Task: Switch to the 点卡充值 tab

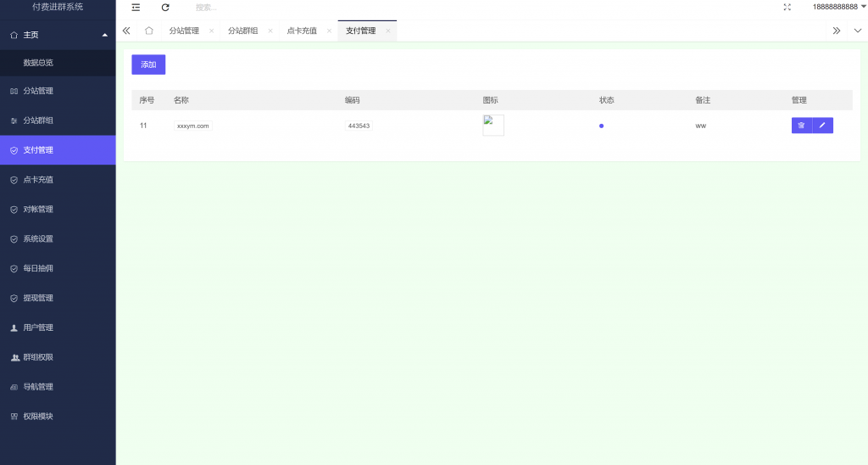Action: tap(302, 31)
